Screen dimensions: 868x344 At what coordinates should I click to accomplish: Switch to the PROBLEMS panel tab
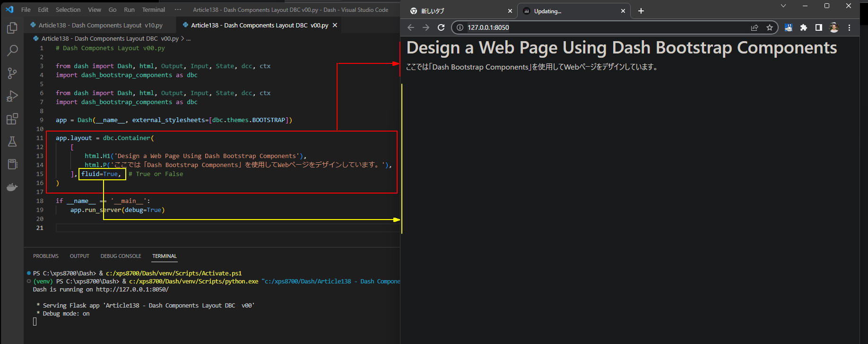pyautogui.click(x=46, y=256)
